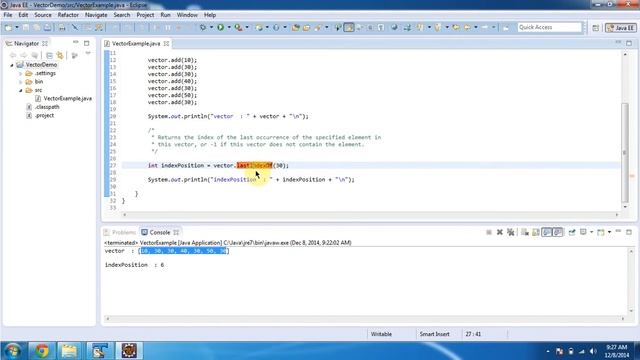
Task: Toggle Show Console on Standard Error
Action: coord(558,232)
